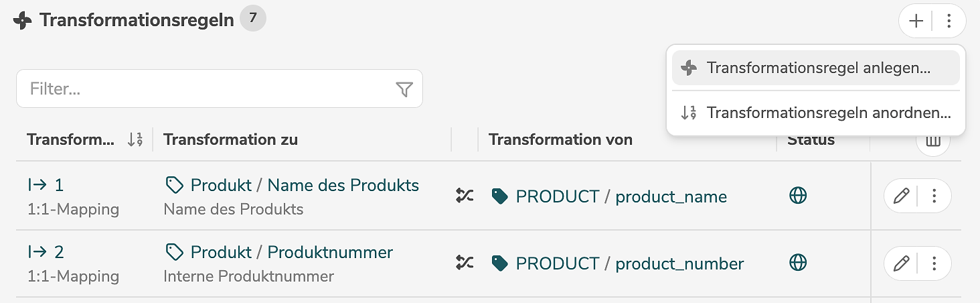
Task: Follow the 'PRODUCT / product_number' source link
Action: 629,263
